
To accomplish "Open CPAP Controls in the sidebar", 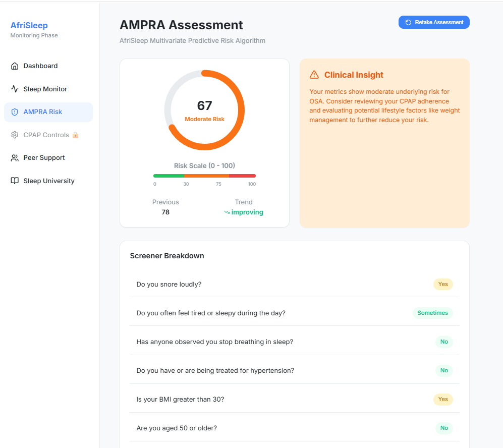I will point(48,135).
